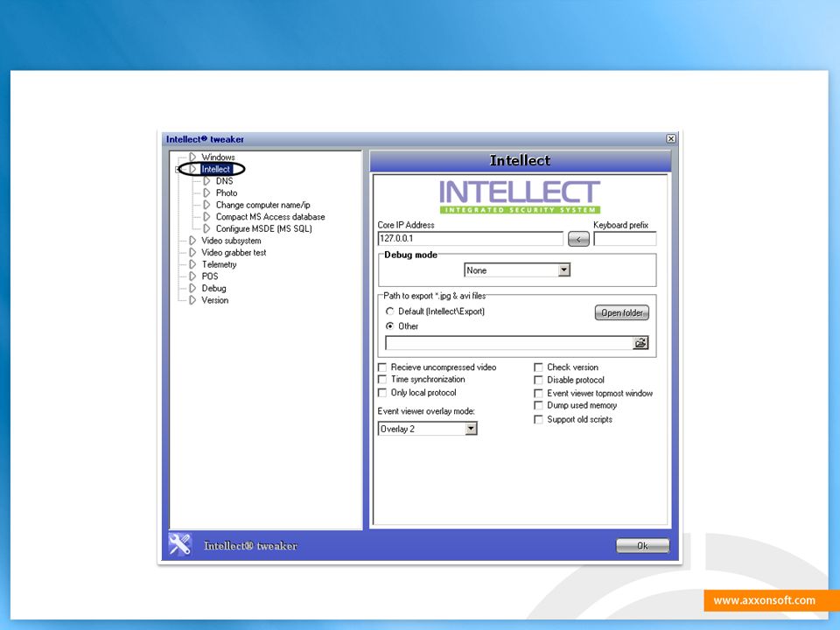Click the tools icon beside Intellect tweaker footer
The width and height of the screenshot is (840, 630).
[x=179, y=545]
